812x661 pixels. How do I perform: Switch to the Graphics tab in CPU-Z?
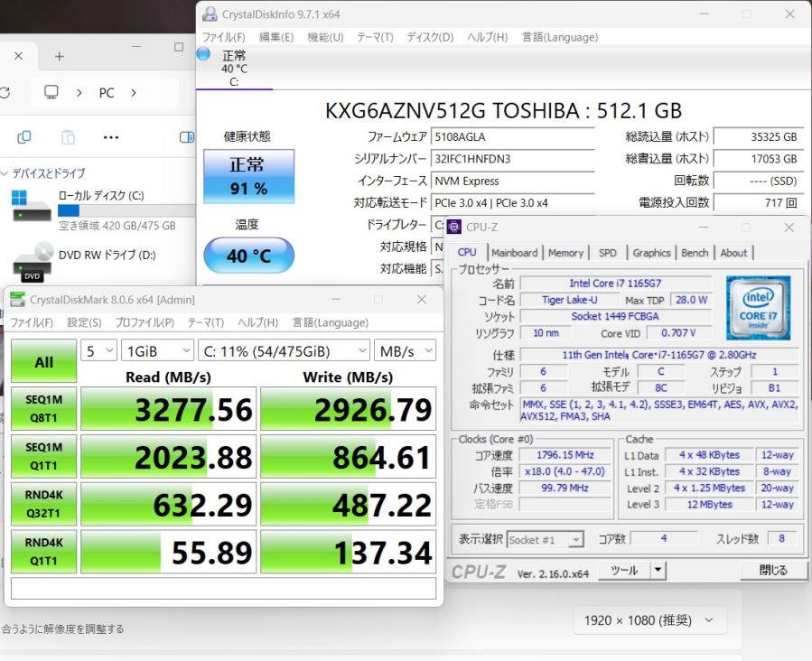pyautogui.click(x=651, y=253)
